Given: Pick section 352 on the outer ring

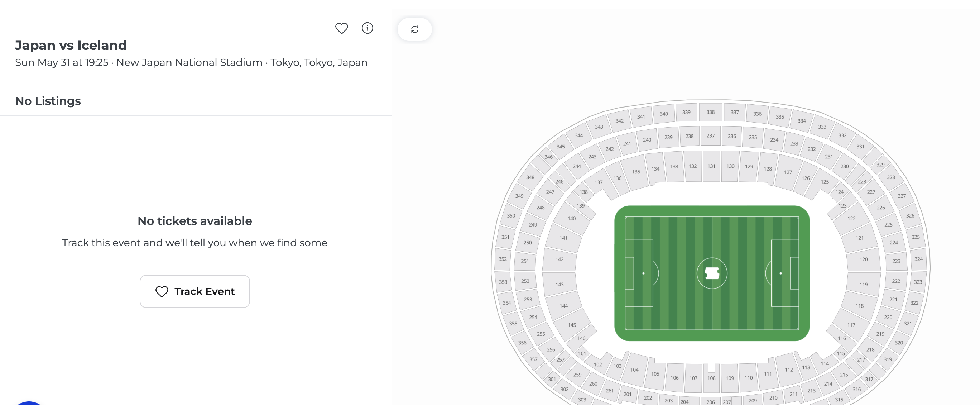Looking at the screenshot, I should coord(503,259).
